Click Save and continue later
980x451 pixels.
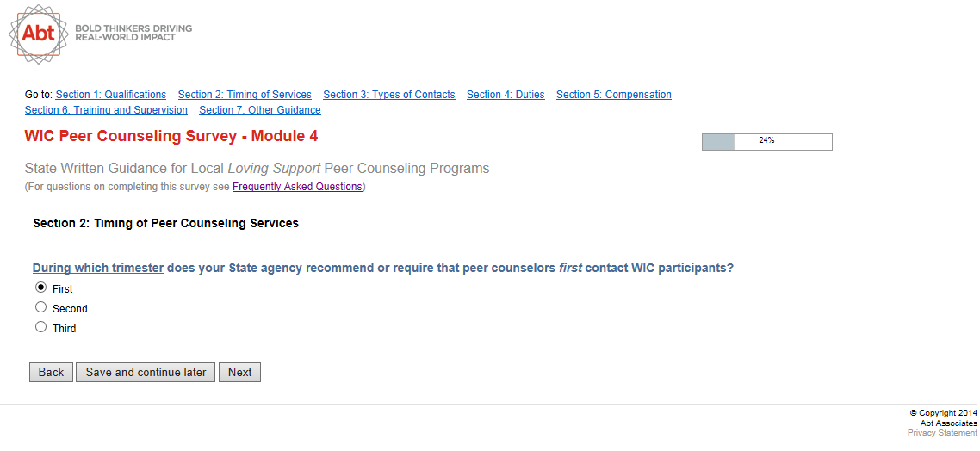tap(146, 372)
